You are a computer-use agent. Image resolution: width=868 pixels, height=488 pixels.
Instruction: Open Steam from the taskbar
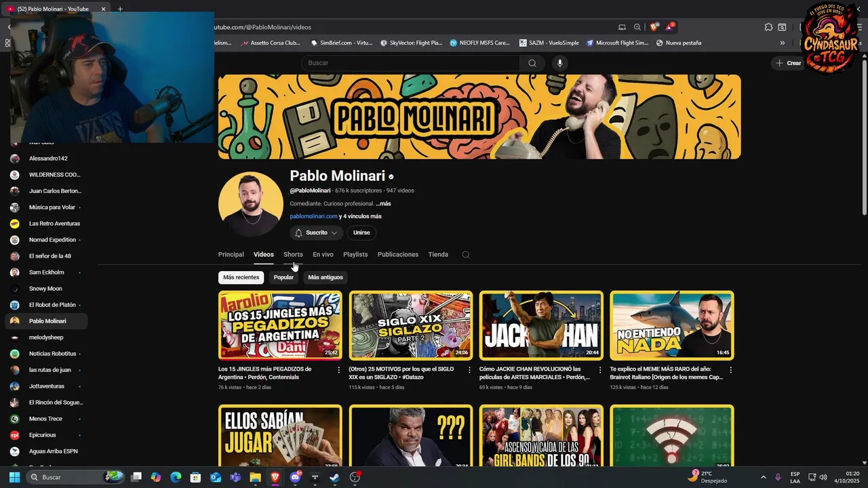coord(334,477)
